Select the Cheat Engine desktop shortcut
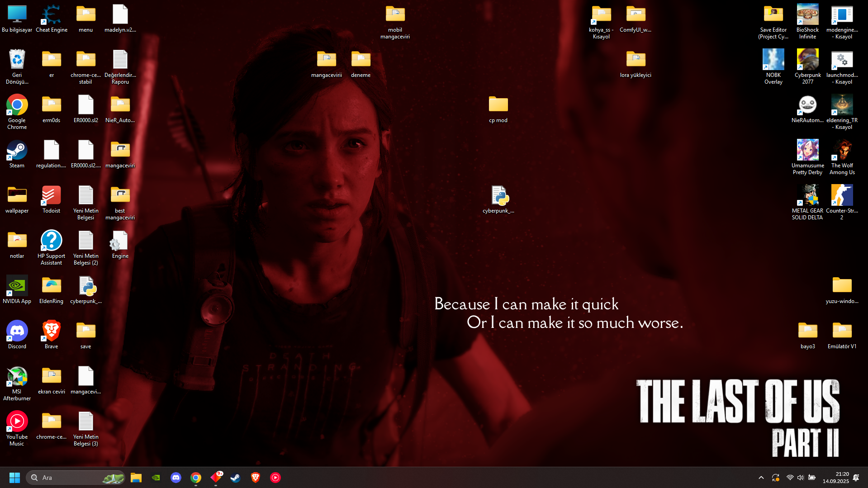 pyautogui.click(x=52, y=19)
